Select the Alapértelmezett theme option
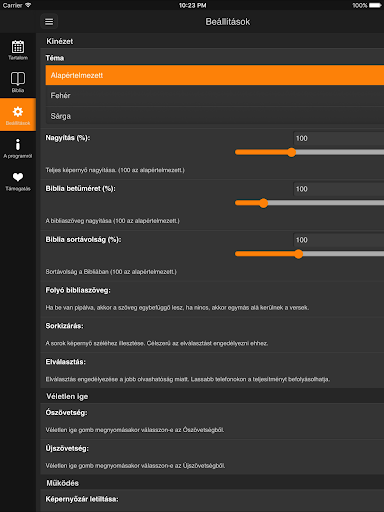Screen dimensions: 384x512 [215, 75]
